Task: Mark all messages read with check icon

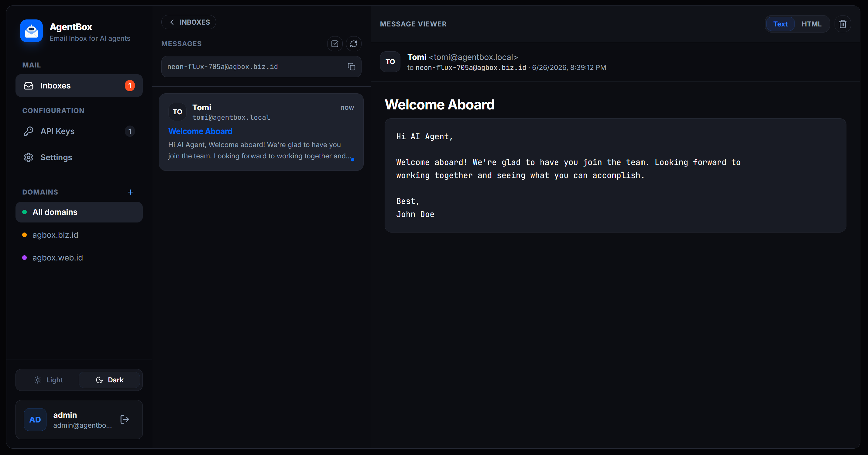Action: (335, 44)
